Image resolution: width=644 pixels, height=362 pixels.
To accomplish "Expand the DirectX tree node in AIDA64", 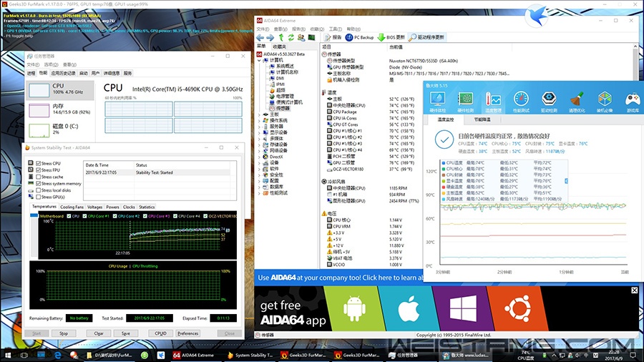I will point(259,157).
